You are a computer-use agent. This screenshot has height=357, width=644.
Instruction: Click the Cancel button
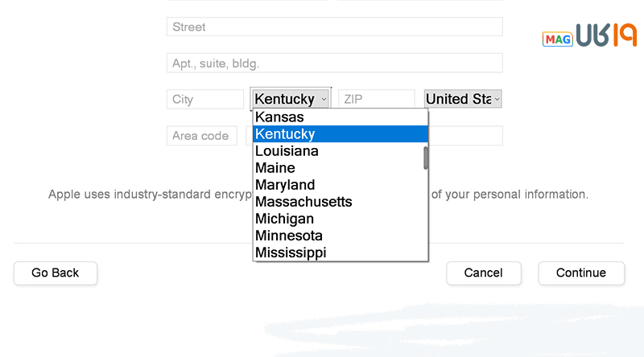484,273
